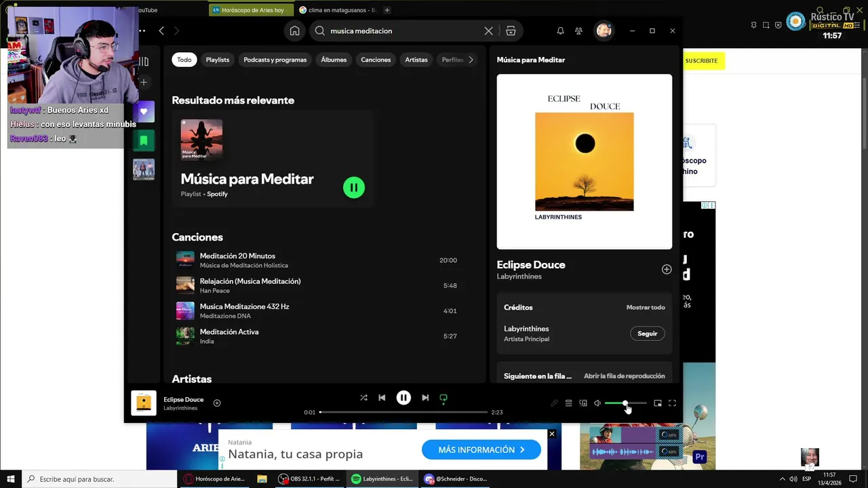This screenshot has height=488, width=868.
Task: Adjust the Spotify volume slider
Action: (625, 403)
